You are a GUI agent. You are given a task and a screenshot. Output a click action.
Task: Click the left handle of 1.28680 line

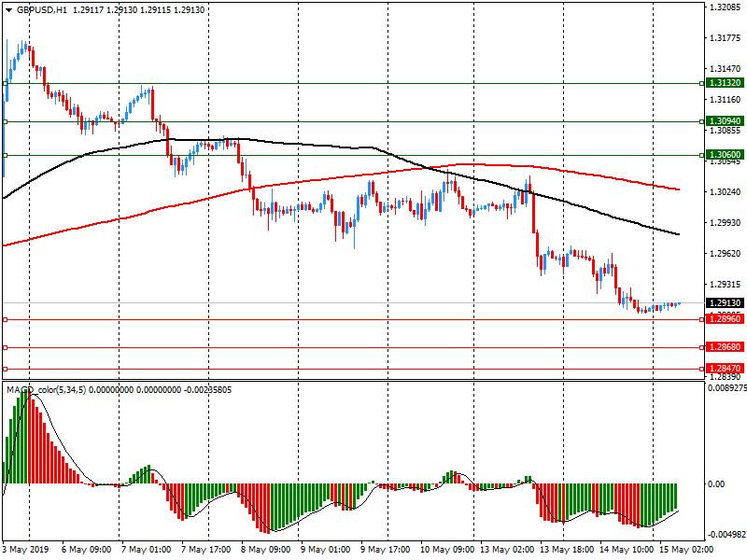coord(6,347)
